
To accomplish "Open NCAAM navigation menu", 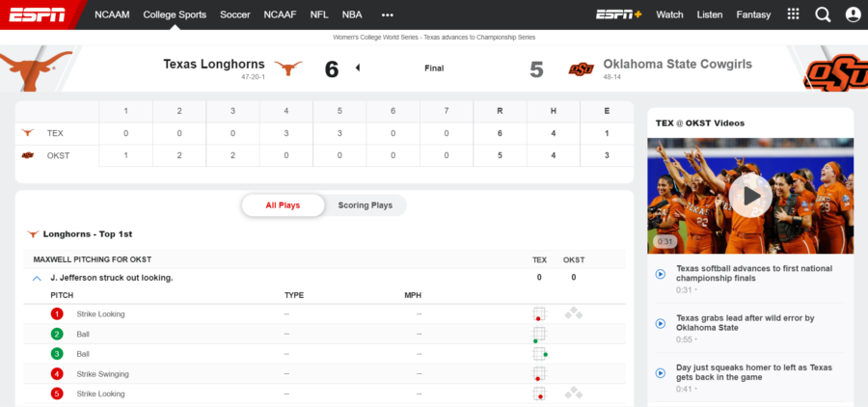I will (112, 15).
